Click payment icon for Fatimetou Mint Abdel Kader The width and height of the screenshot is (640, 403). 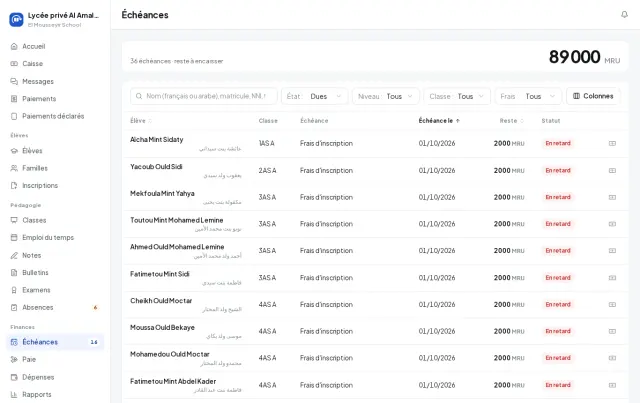612,385
